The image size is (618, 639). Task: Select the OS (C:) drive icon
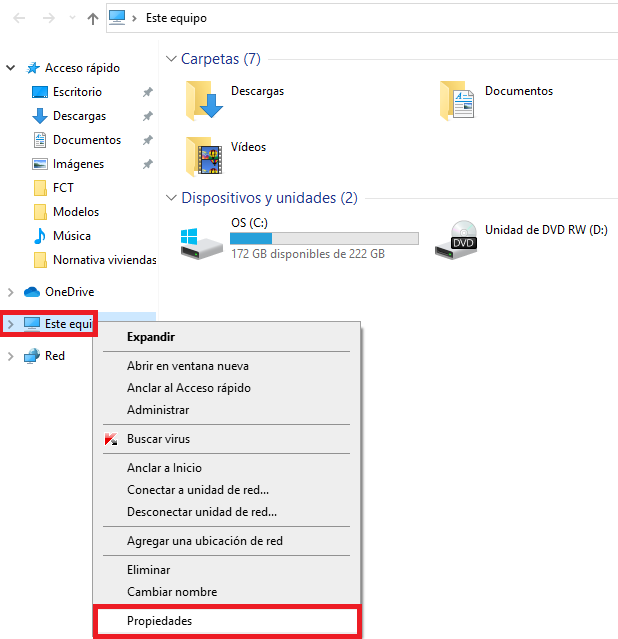[x=201, y=244]
